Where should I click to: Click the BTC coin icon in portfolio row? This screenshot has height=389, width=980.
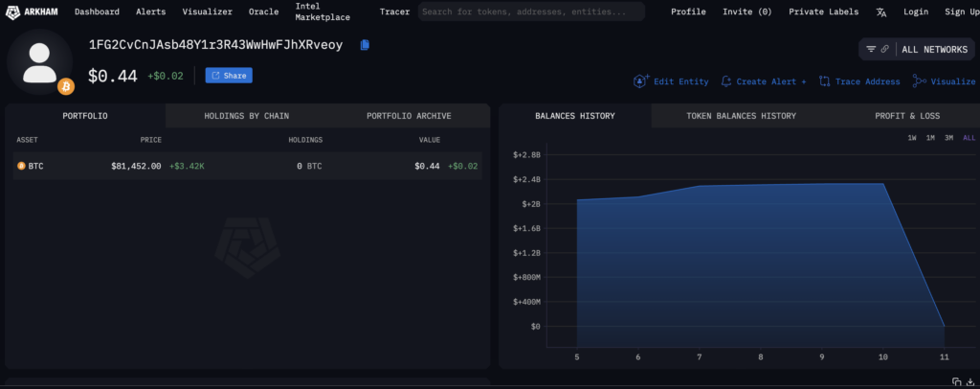(21, 166)
